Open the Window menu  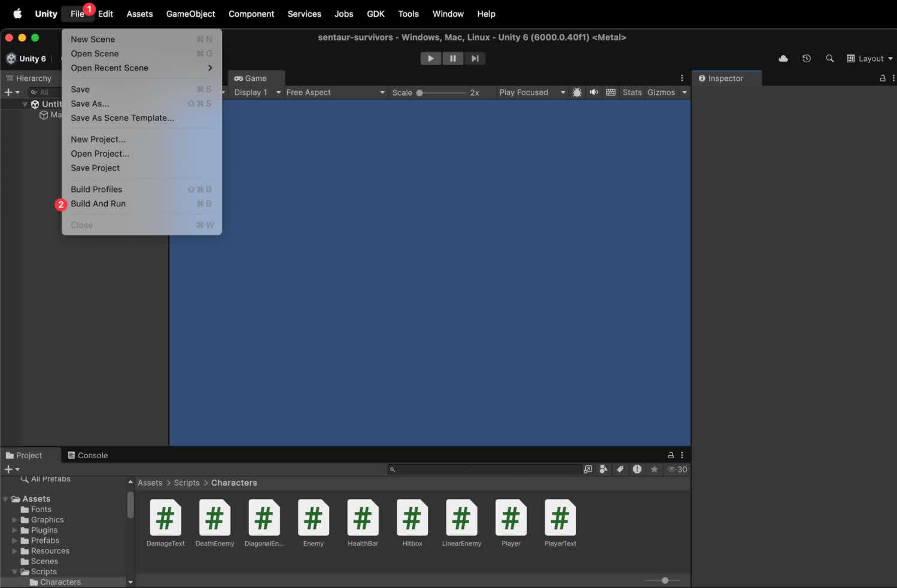[448, 14]
